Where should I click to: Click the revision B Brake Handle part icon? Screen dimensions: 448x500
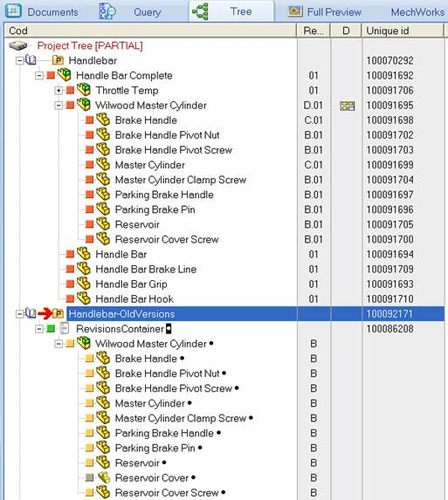(103, 358)
